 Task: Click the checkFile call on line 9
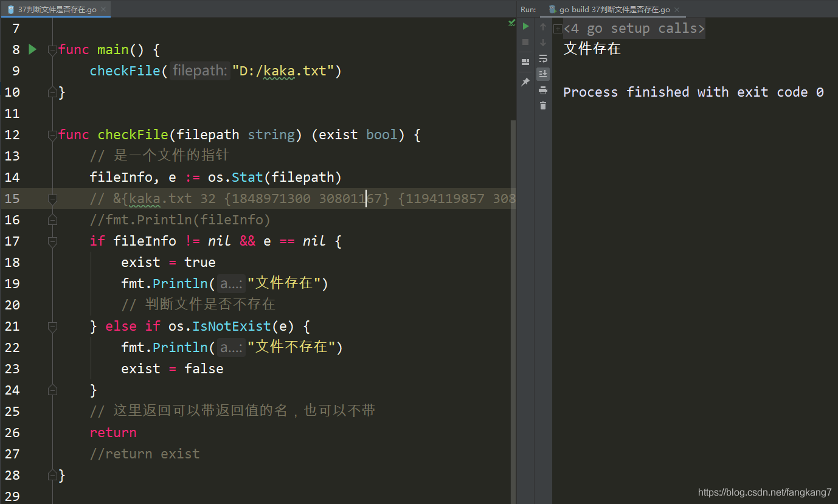[x=125, y=71]
